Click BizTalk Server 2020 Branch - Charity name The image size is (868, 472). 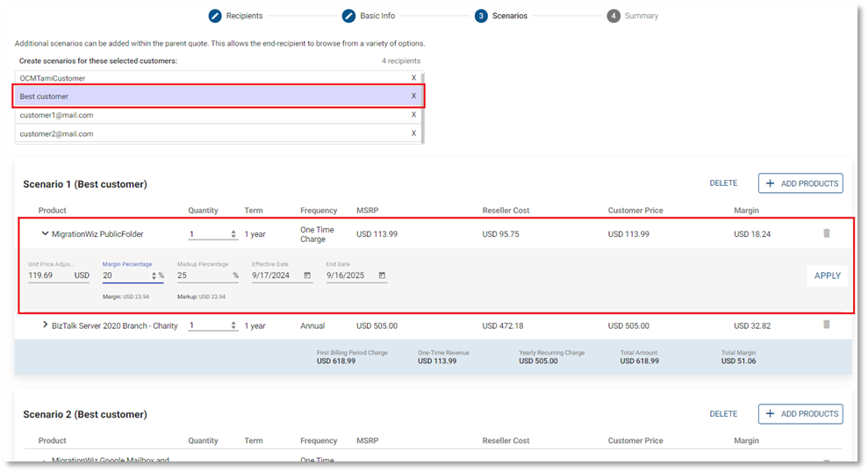coord(115,325)
